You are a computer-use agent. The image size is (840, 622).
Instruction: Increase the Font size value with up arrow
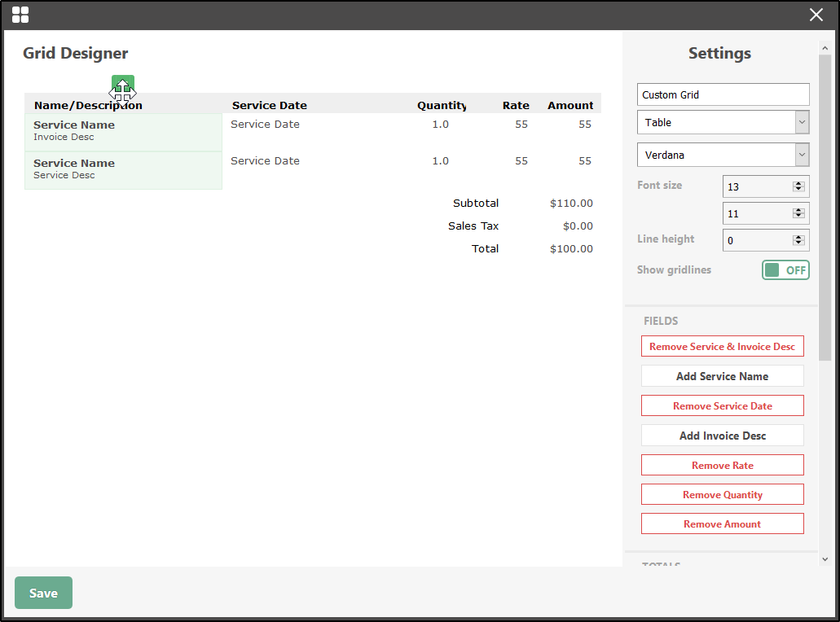[797, 182]
